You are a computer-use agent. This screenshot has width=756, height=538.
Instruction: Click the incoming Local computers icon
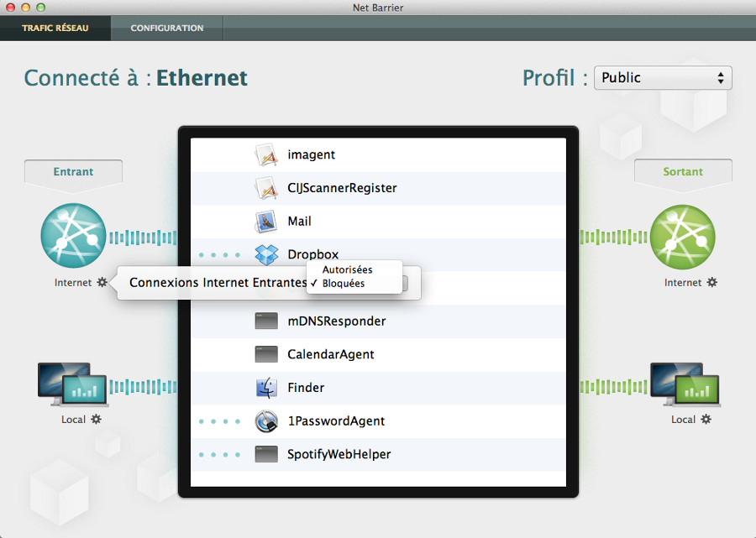tap(73, 385)
